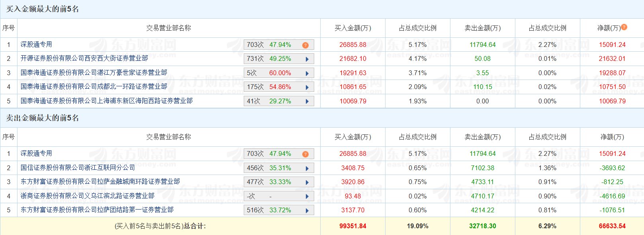
Task: Click arrow icon in 国信证券浙江互联网分公司 row
Action: click(x=307, y=169)
